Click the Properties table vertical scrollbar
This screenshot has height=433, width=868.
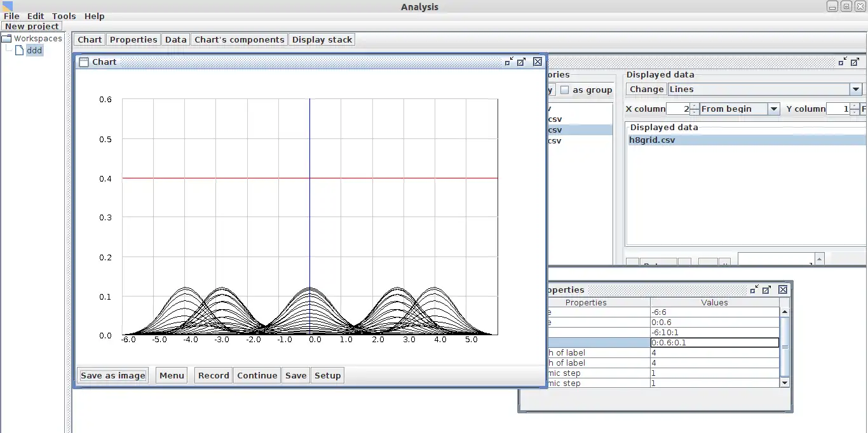pos(785,347)
